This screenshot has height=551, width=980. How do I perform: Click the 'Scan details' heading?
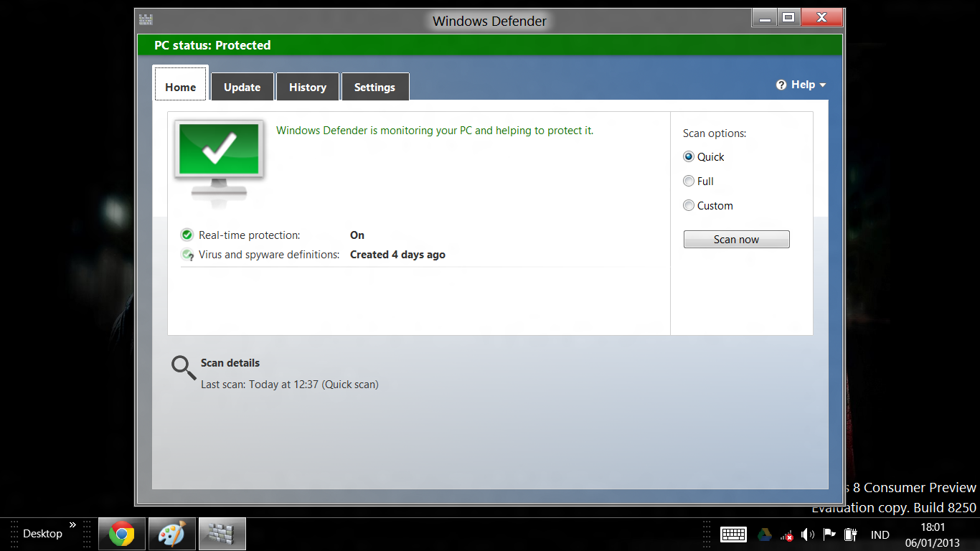coord(230,363)
